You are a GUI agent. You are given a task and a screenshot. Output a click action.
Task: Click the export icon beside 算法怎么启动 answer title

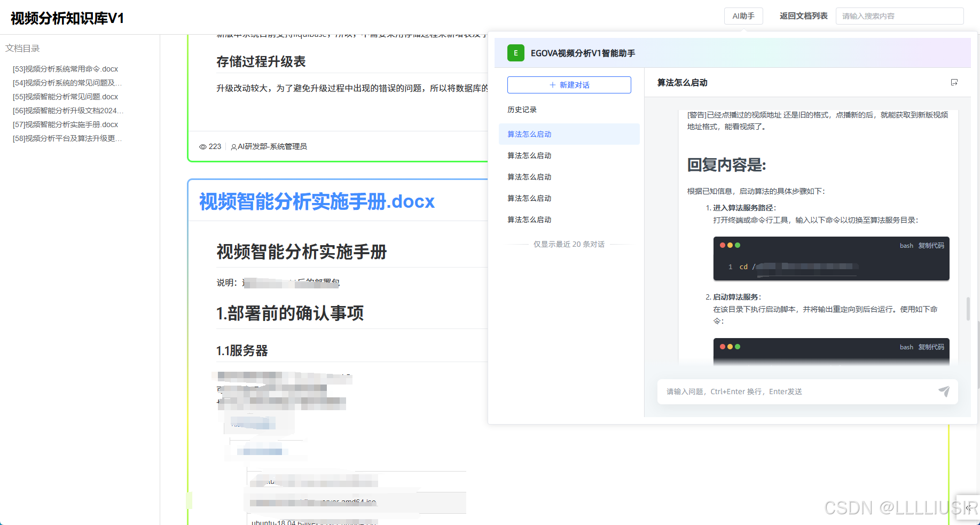coord(955,82)
